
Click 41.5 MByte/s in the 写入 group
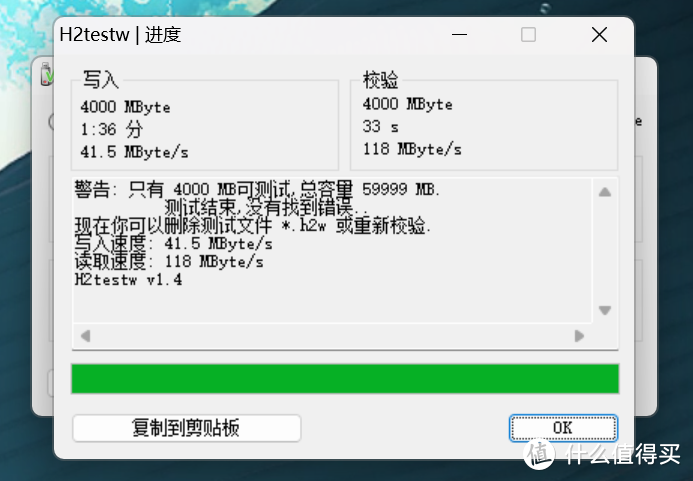pos(134,152)
